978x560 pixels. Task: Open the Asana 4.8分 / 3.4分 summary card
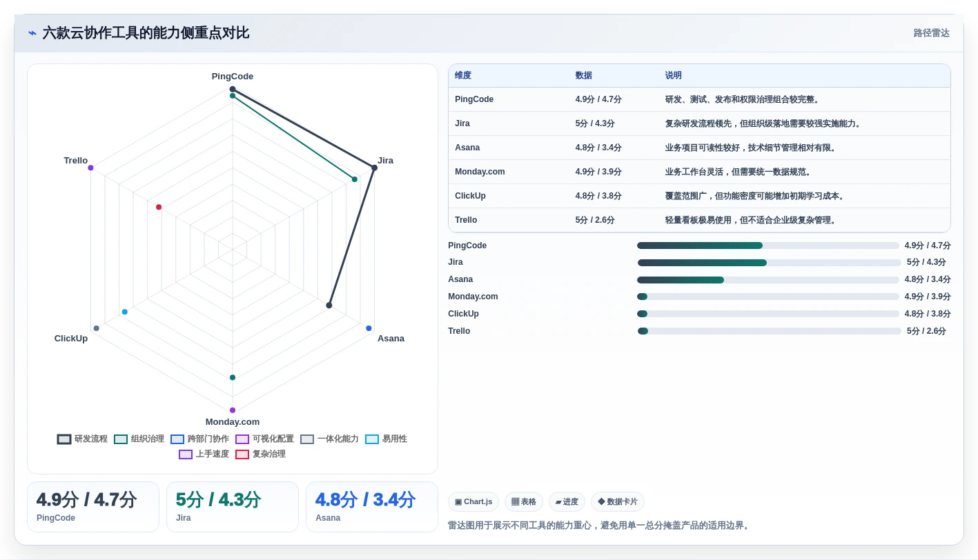372,507
